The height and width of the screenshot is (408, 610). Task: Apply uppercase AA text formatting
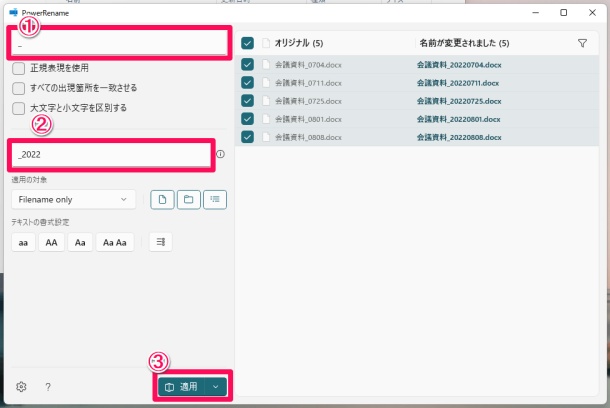coord(51,242)
